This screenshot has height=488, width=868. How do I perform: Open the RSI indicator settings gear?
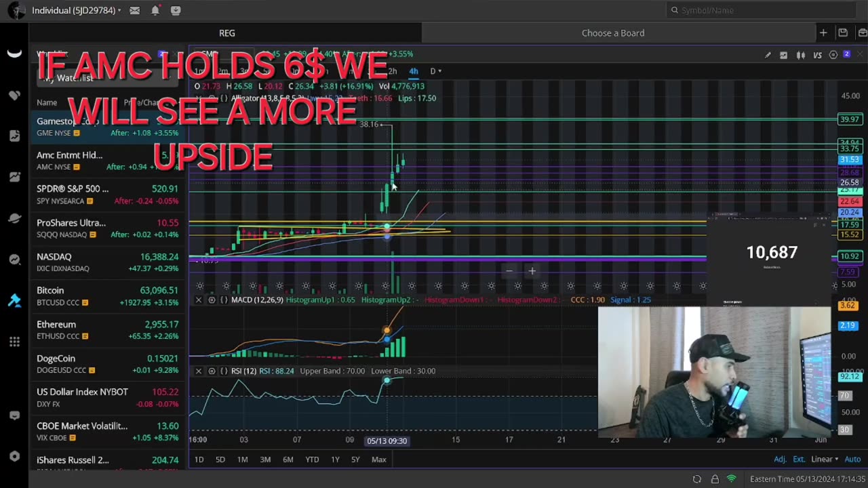[x=212, y=371]
